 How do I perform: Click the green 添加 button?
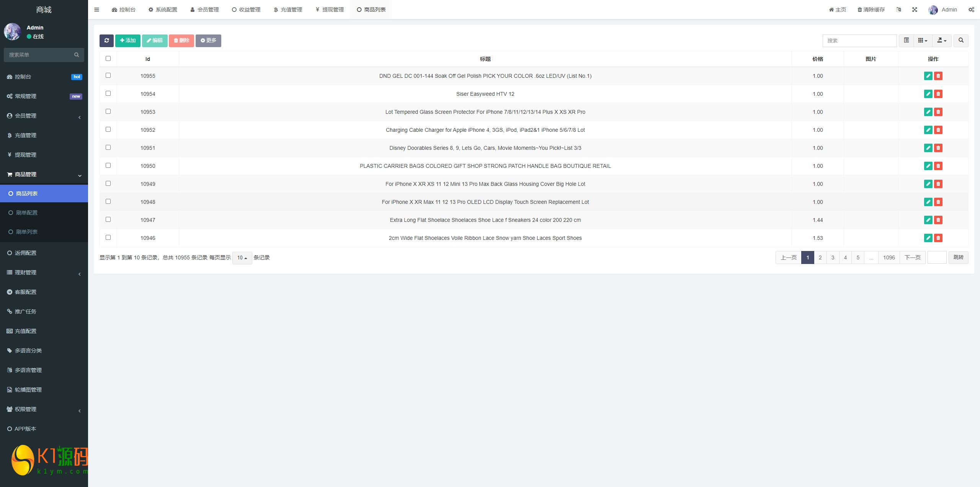[x=127, y=41]
